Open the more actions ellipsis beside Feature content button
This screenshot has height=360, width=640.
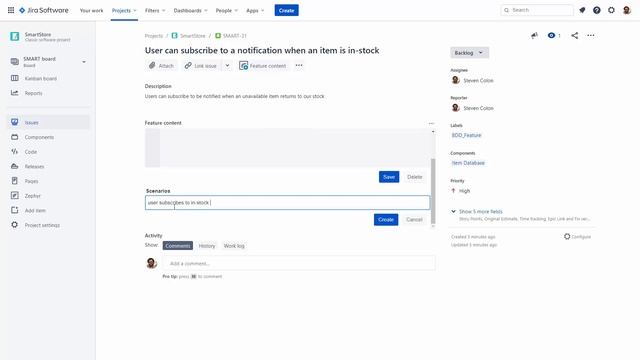coord(299,65)
